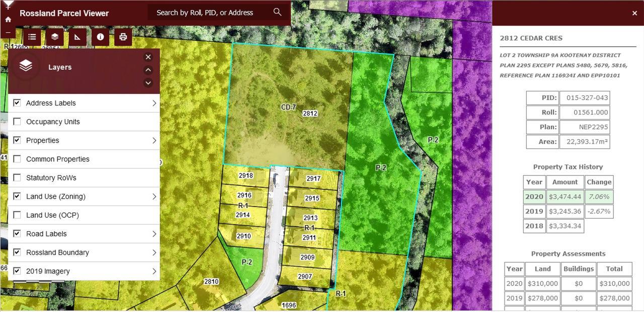Click the Layers panel down chevron
Screen dimensions: 644x312
click(148, 82)
